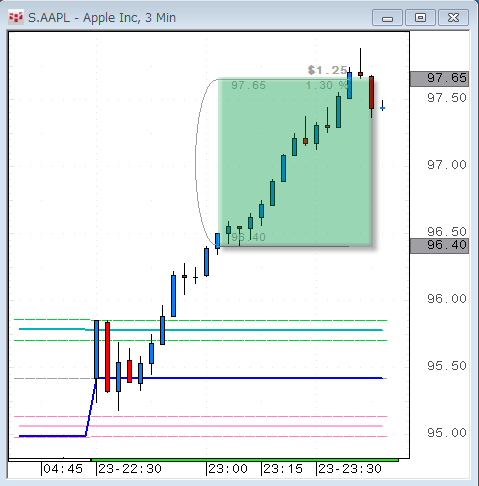
Task: Click the '96.40' label inside the green box
Action: (x=249, y=237)
